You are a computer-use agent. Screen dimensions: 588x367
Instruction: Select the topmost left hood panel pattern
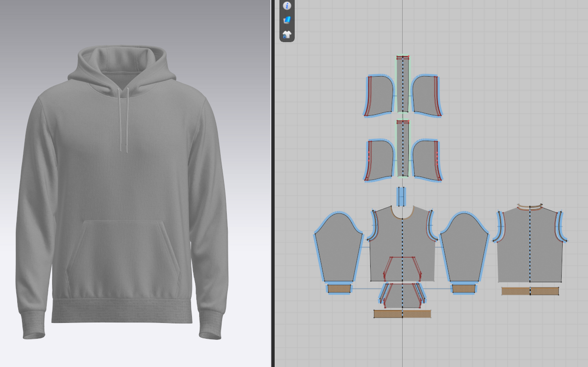tap(379, 96)
